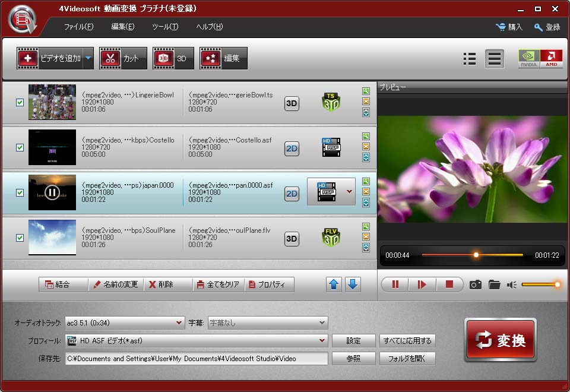Toggle 3D mode for LingerieBowl
The image size is (570, 392).
tap(292, 103)
